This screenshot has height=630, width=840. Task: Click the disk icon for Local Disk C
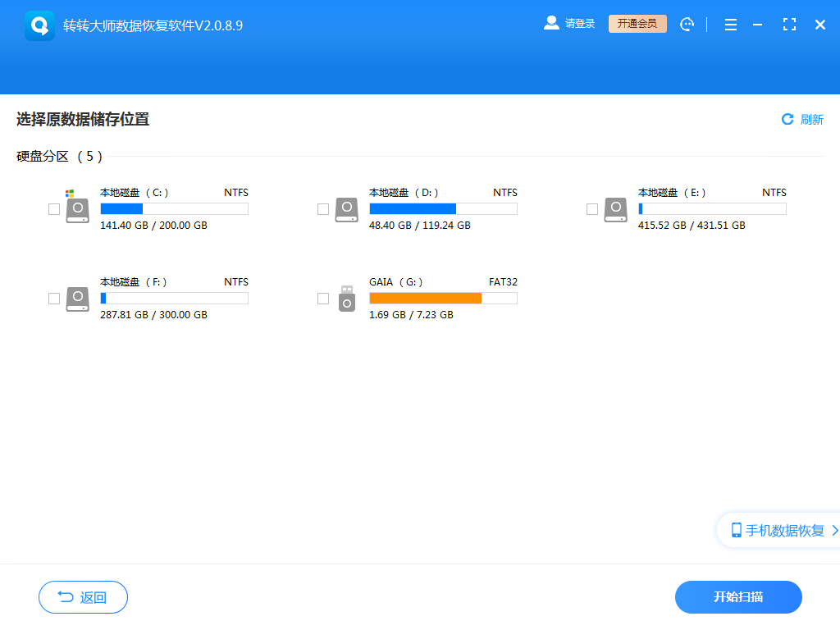tap(77, 209)
